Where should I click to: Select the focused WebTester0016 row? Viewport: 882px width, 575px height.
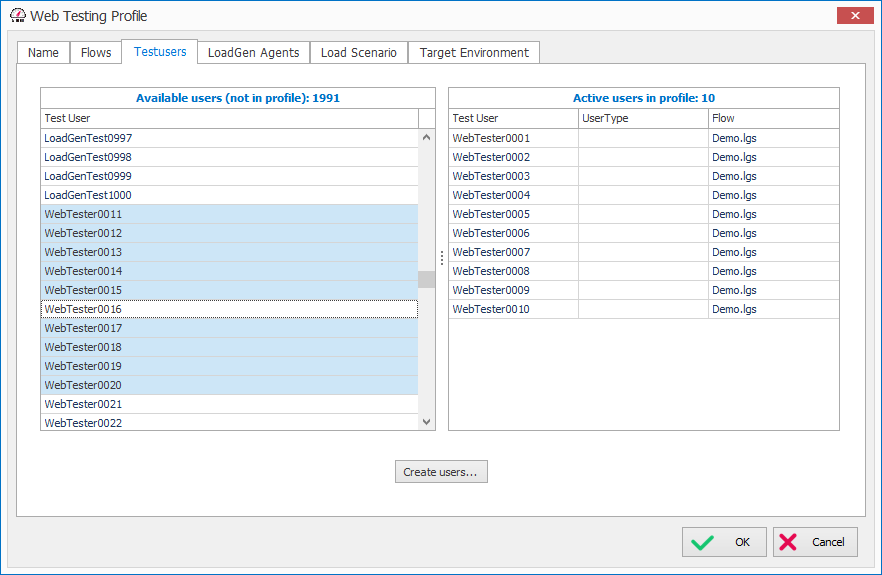pos(230,309)
